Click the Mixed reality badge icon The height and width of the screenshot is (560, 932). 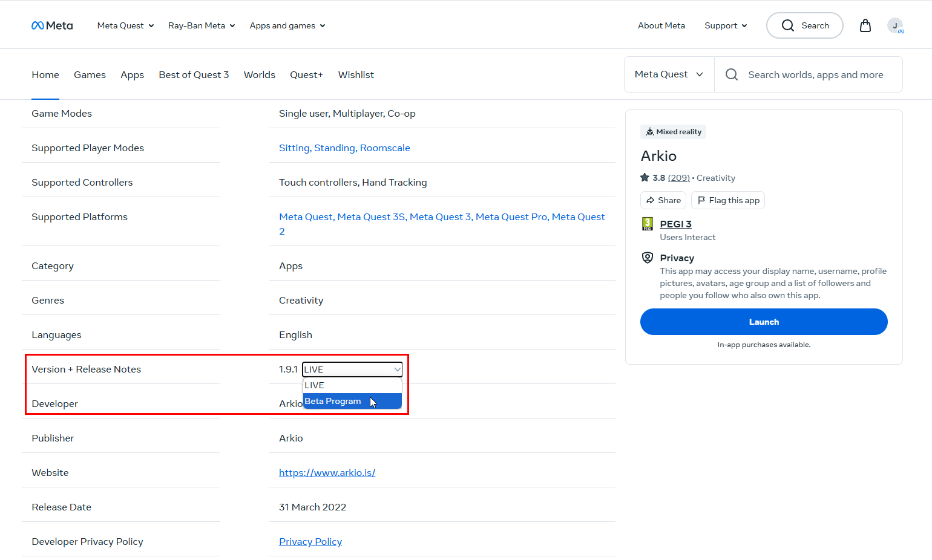point(649,132)
